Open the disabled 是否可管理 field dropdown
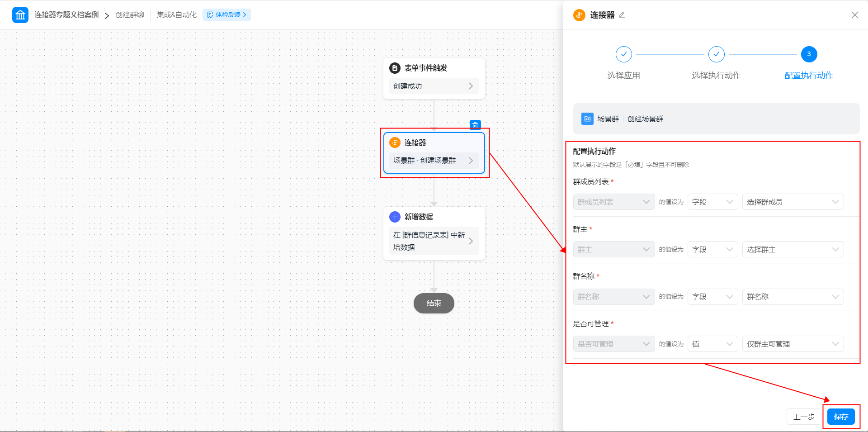 pyautogui.click(x=614, y=344)
